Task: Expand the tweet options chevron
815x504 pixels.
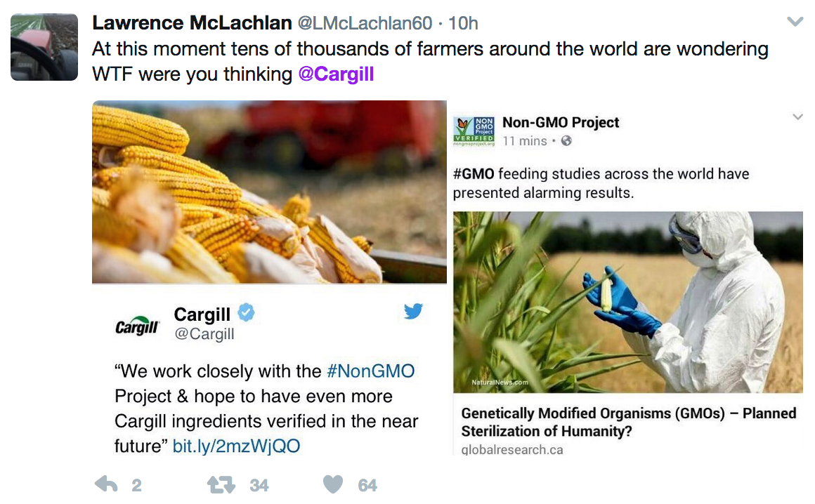Action: [x=795, y=22]
